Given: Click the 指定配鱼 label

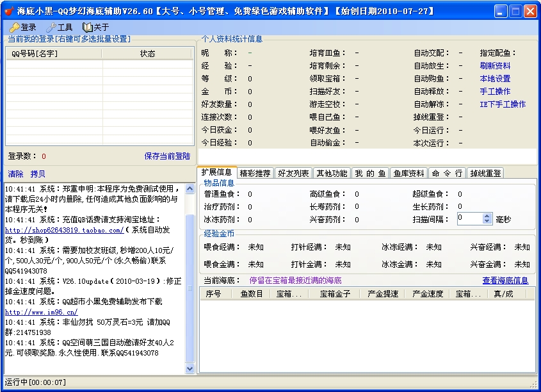Looking at the screenshot, I should (497, 53).
